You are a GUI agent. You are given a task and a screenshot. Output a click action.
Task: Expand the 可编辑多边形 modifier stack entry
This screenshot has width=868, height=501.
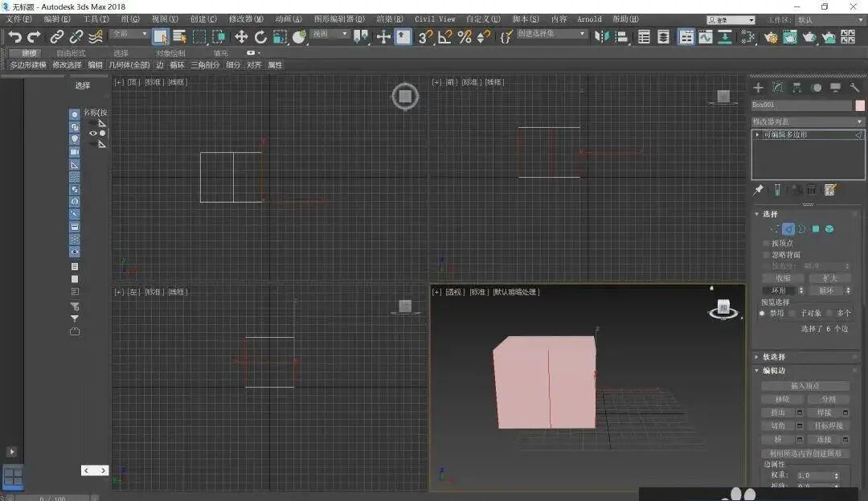[x=757, y=134]
